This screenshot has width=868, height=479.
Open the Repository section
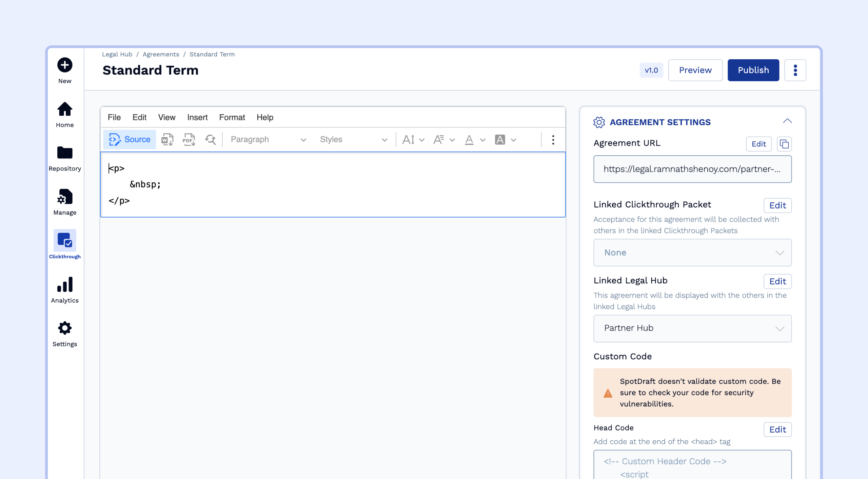pos(64,158)
